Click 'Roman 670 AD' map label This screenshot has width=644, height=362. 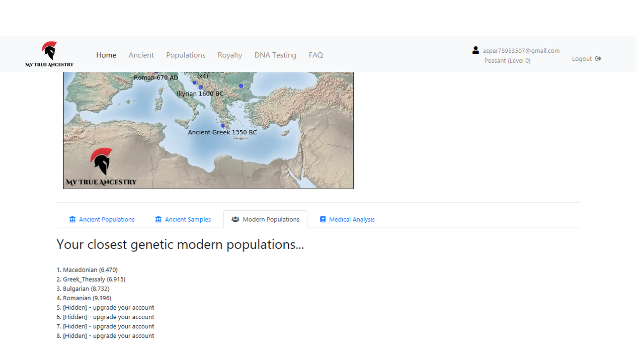156,77
